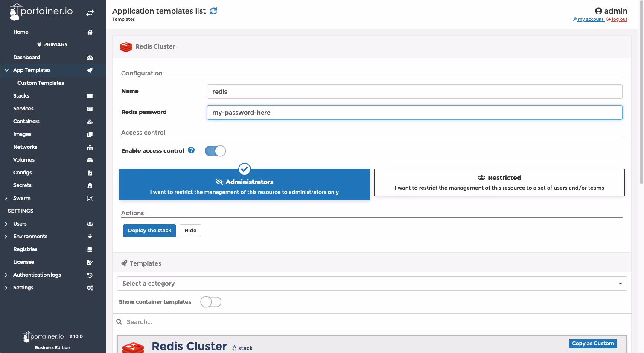This screenshot has height=353, width=644.
Task: Open the Select a category dropdown
Action: click(372, 284)
